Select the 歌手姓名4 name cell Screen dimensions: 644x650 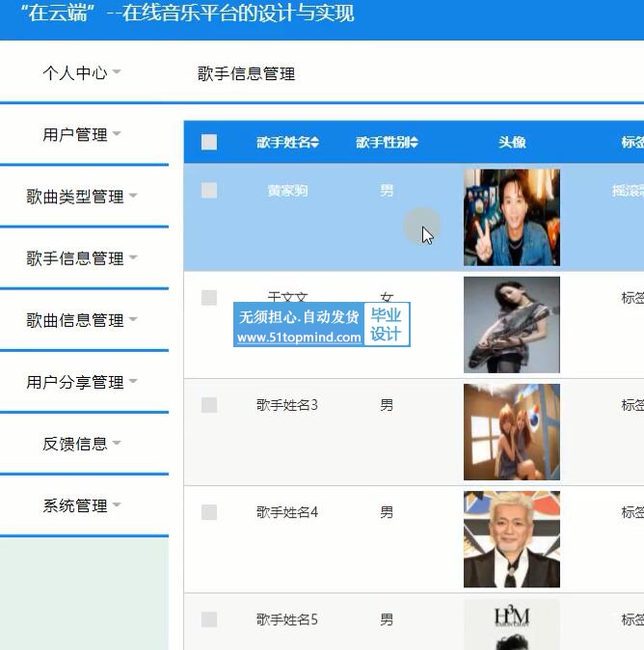pyautogui.click(x=286, y=512)
